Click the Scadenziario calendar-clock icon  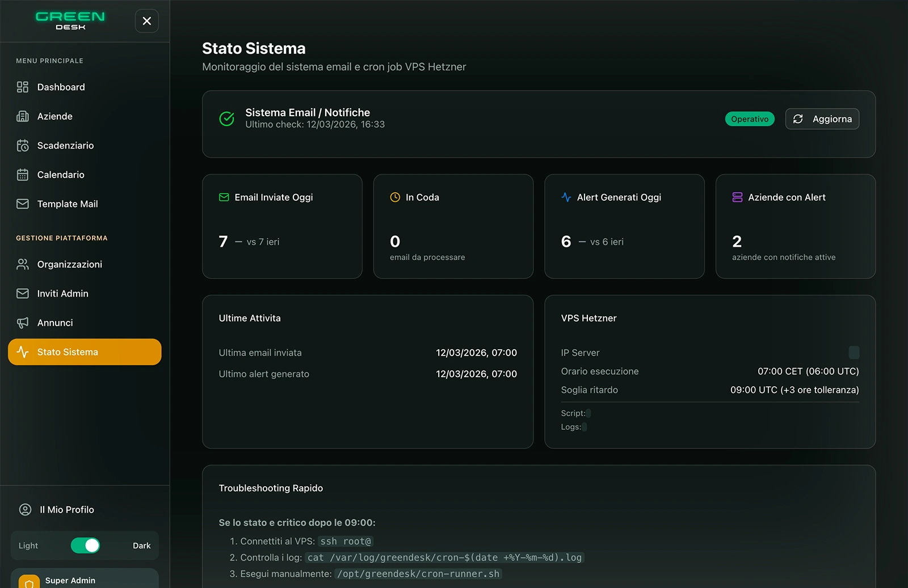(23, 146)
